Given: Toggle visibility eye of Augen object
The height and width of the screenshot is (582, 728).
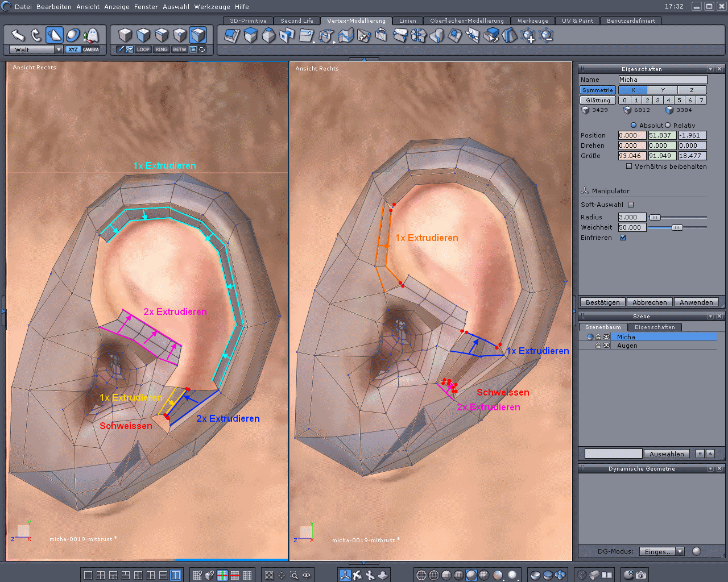Looking at the screenshot, I should click(606, 346).
